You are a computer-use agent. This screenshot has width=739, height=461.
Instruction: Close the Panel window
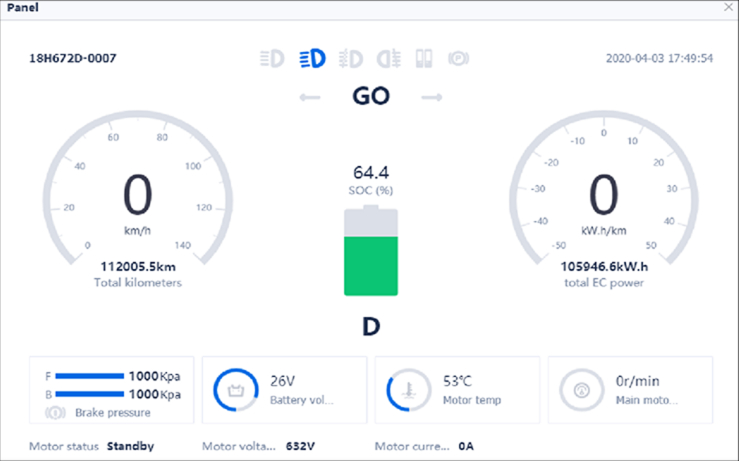click(x=728, y=7)
